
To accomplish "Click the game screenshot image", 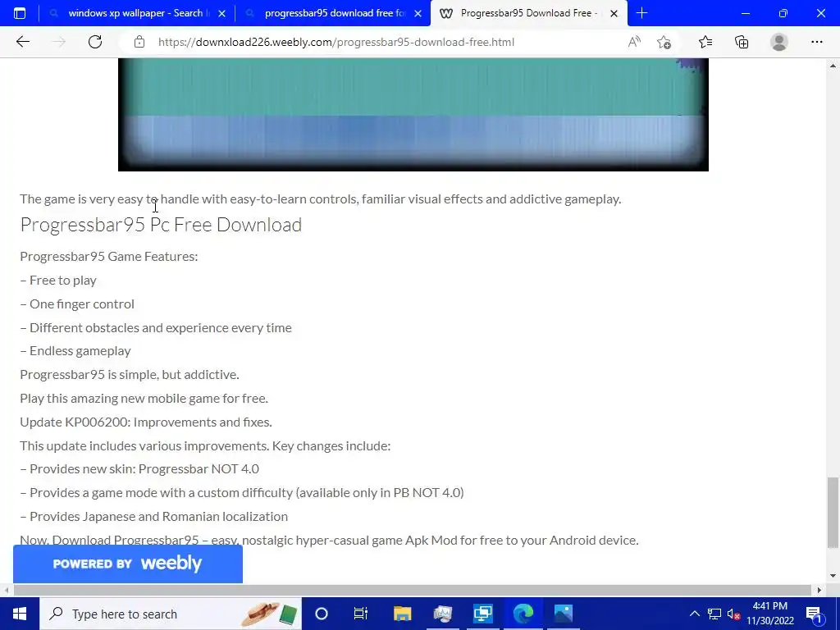I will pyautogui.click(x=413, y=115).
